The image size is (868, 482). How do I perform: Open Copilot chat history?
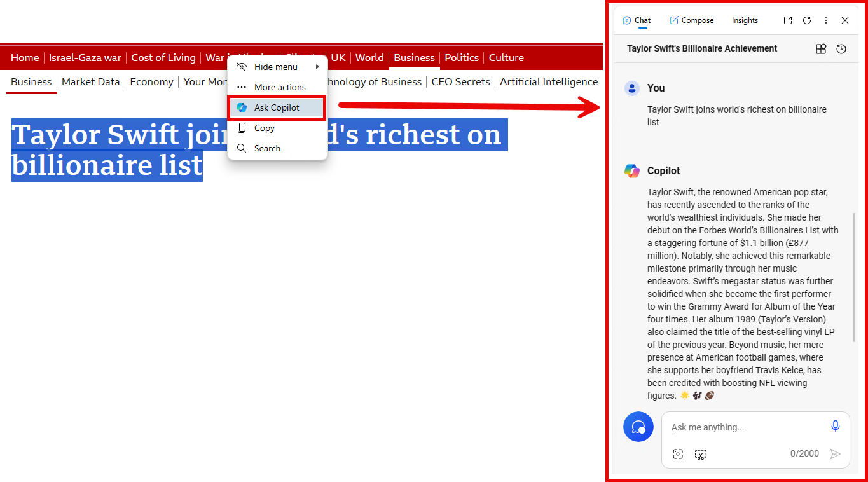coord(841,49)
